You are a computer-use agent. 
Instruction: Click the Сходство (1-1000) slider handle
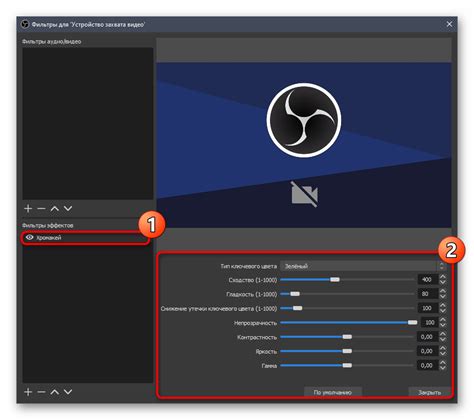click(x=335, y=280)
